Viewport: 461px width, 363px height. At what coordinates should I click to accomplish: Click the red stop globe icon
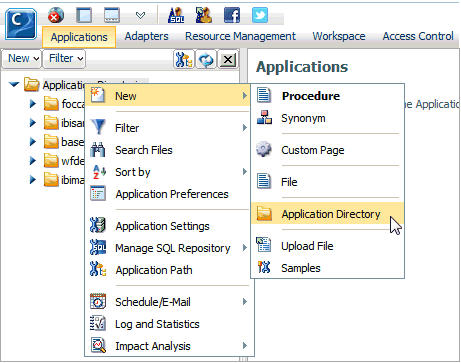tap(56, 15)
